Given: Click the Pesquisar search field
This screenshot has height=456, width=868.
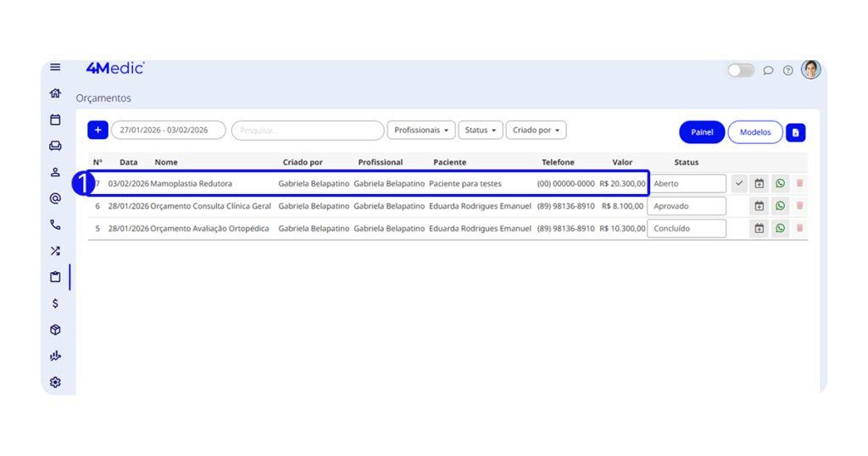Looking at the screenshot, I should (308, 131).
